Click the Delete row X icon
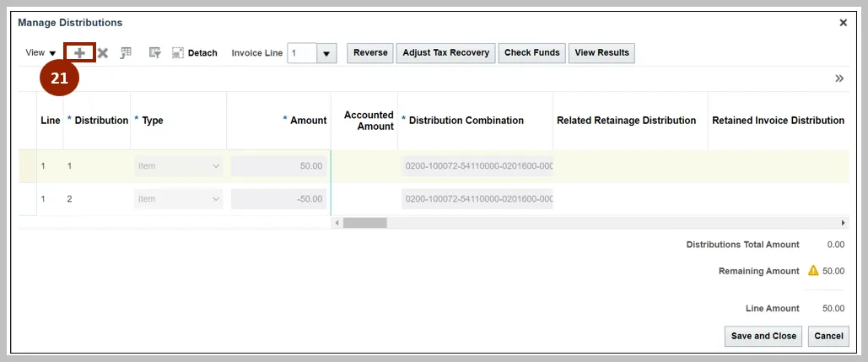The height and width of the screenshot is (362, 868). point(102,53)
